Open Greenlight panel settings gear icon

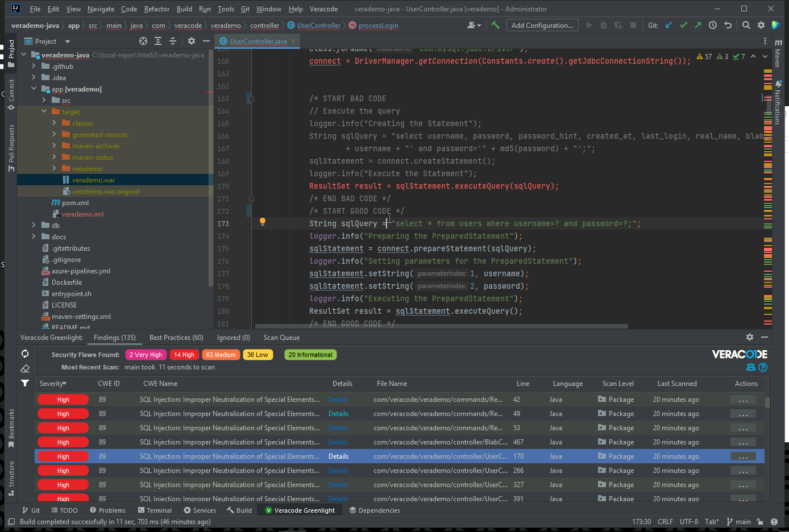tap(750, 337)
